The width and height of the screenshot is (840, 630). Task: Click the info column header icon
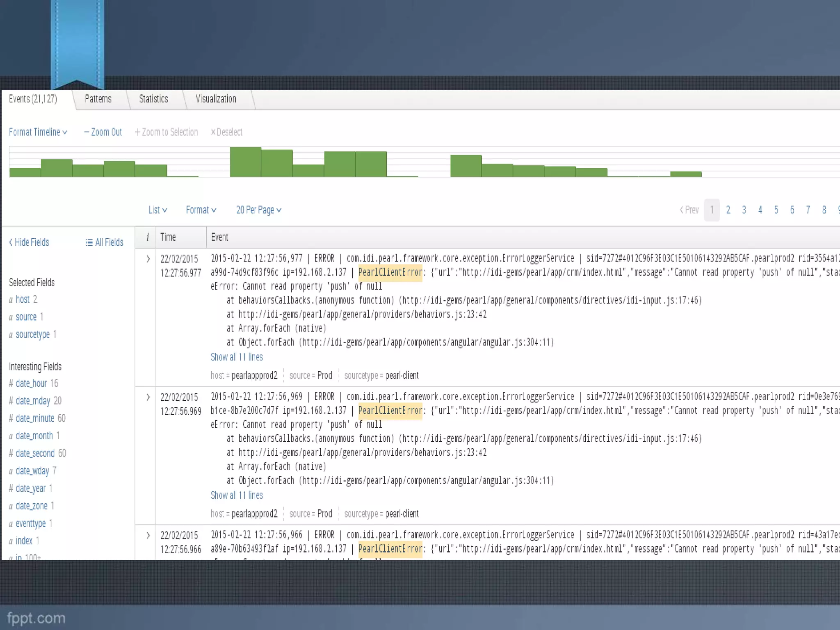[x=148, y=237]
